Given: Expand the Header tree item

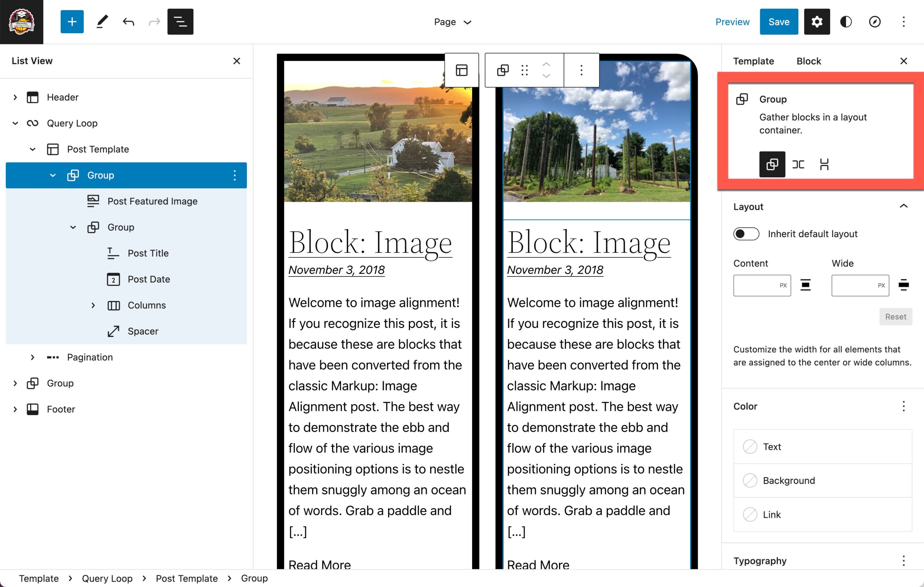Looking at the screenshot, I should click(x=15, y=97).
